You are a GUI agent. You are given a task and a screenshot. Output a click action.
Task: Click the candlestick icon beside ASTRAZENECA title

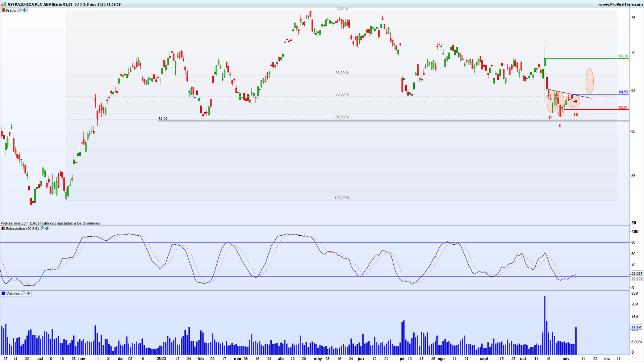[4, 4]
